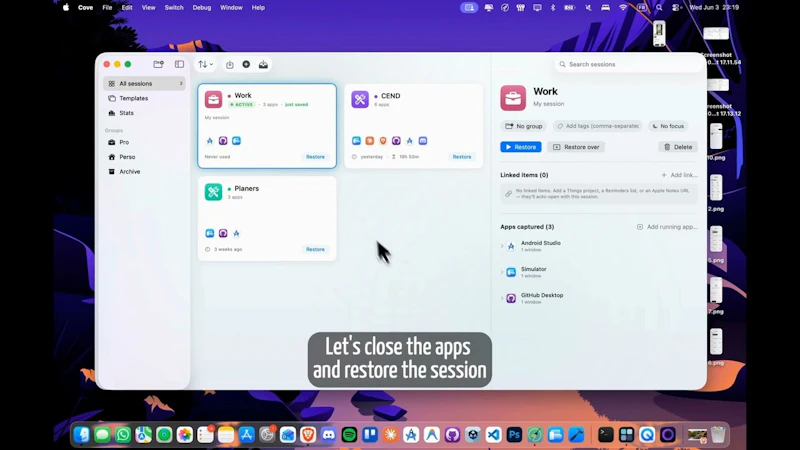Restore the CEND session from its card

pyautogui.click(x=462, y=157)
